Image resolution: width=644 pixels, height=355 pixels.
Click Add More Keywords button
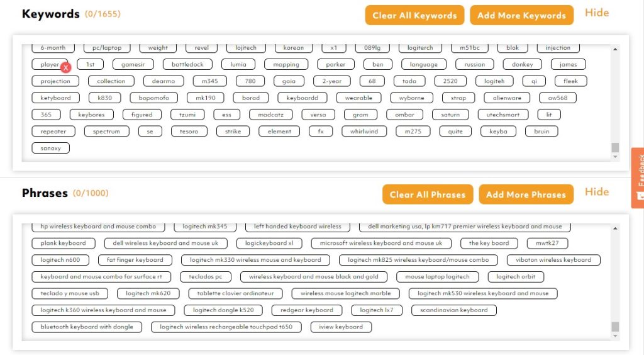(x=521, y=16)
